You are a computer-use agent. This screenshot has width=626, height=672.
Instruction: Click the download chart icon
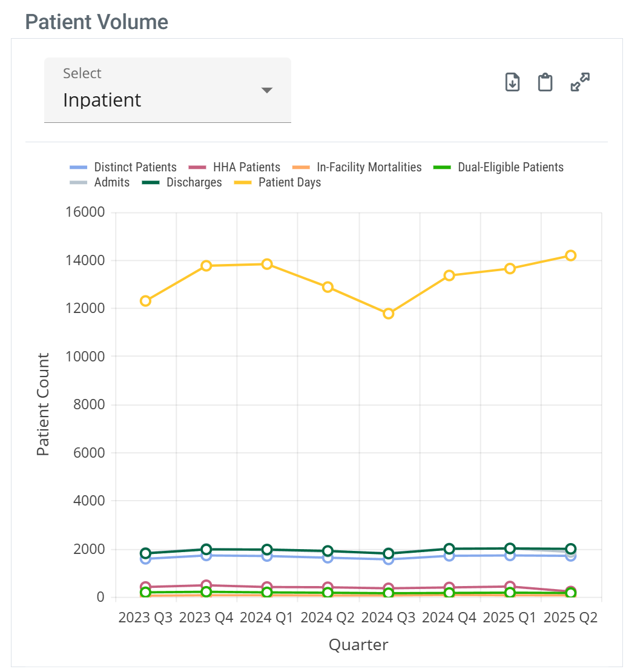(513, 82)
